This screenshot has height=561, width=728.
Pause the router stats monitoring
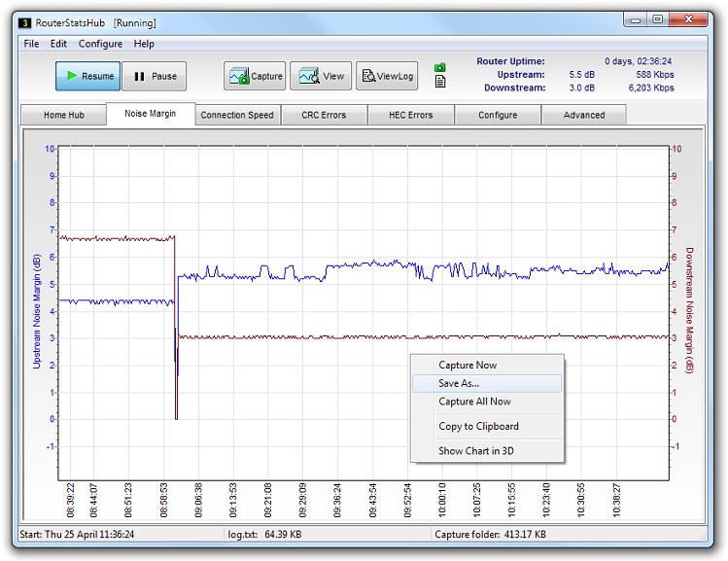(155, 76)
